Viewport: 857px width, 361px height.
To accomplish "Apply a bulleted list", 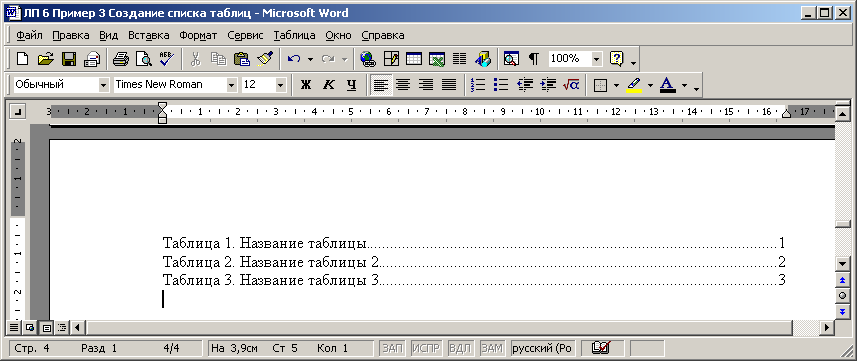I will pyautogui.click(x=501, y=85).
